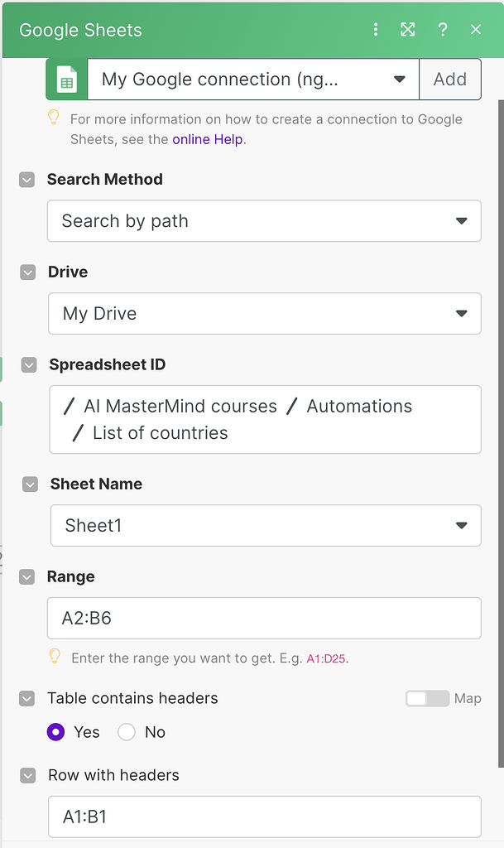
Task: Open the Sheet Name dropdown showing Sheet1
Action: 264,526
